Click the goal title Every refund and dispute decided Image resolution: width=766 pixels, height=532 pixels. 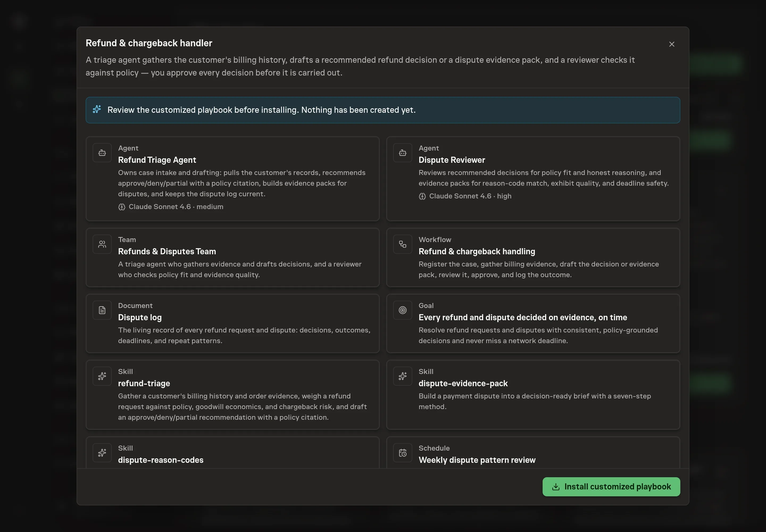[523, 317]
